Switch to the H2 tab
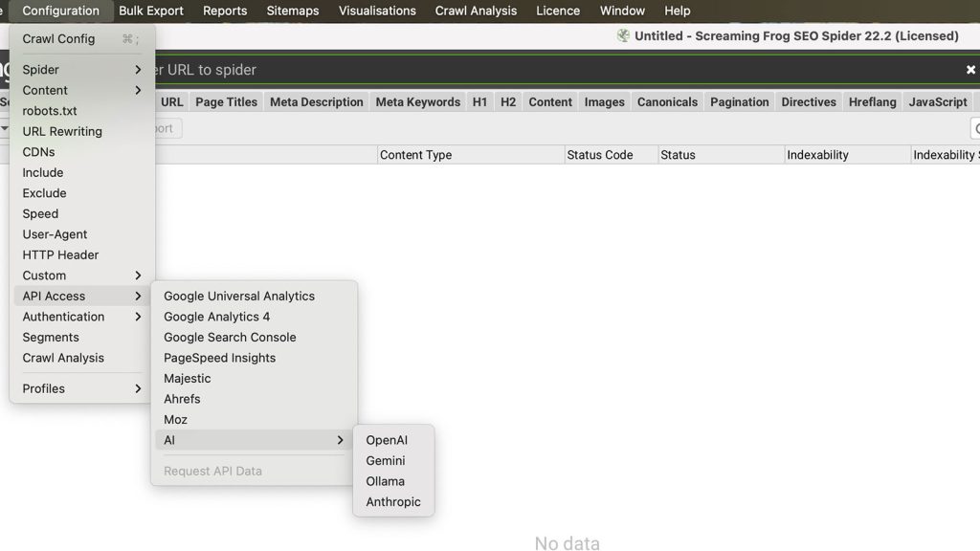 click(x=508, y=101)
